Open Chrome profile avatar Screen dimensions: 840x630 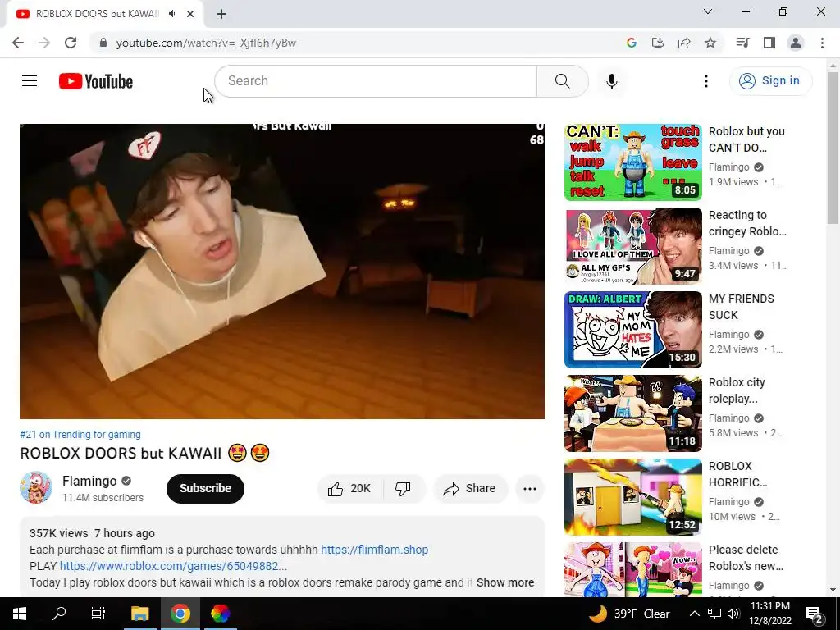click(796, 43)
